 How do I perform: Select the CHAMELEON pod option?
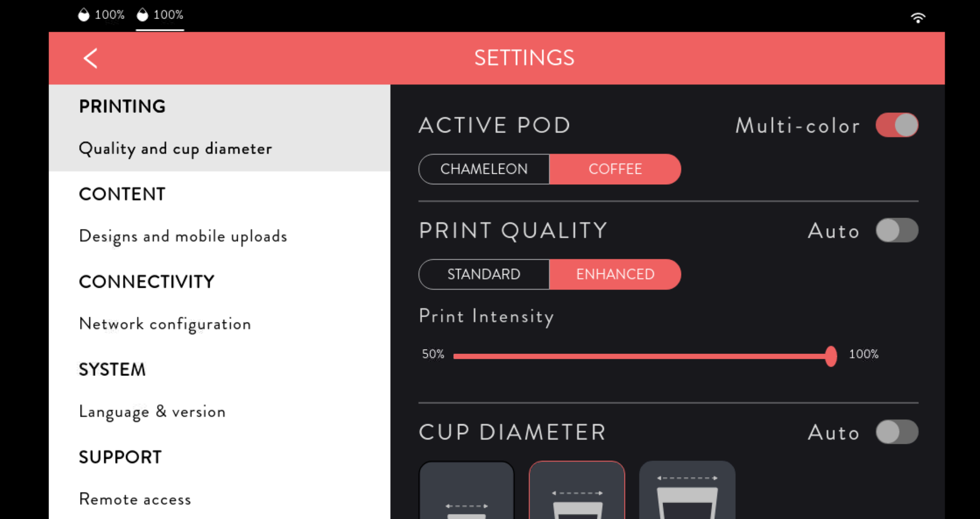coord(484,169)
